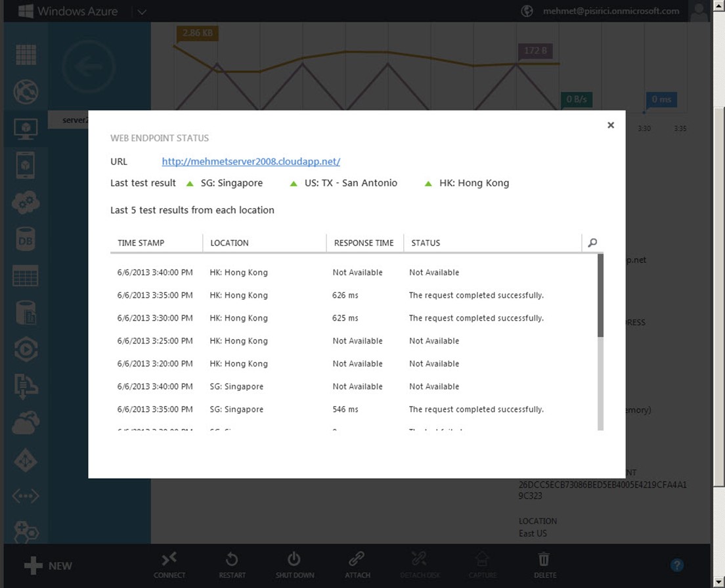Click the HK: Hong Kong last test result triangle
This screenshot has width=725, height=588.
pos(428,184)
